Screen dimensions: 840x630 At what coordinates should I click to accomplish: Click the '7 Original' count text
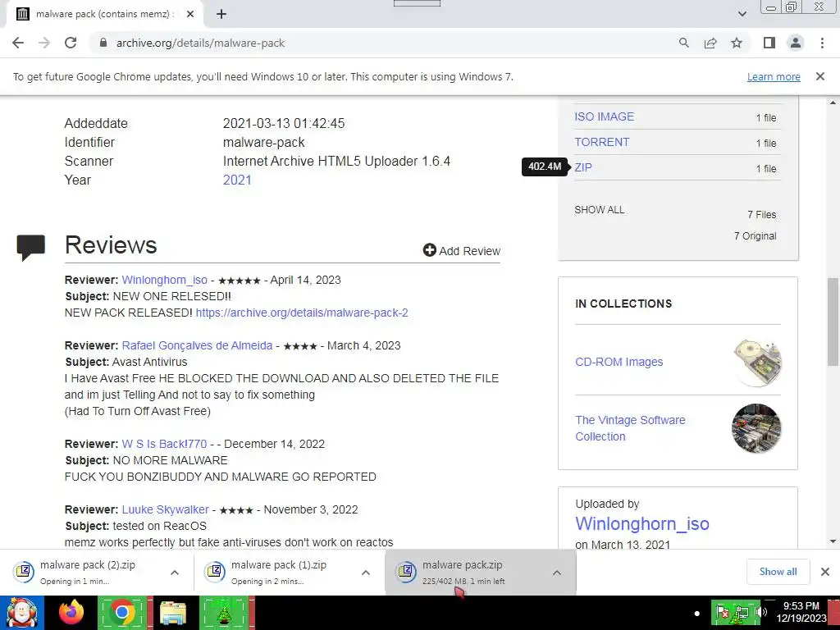click(755, 236)
